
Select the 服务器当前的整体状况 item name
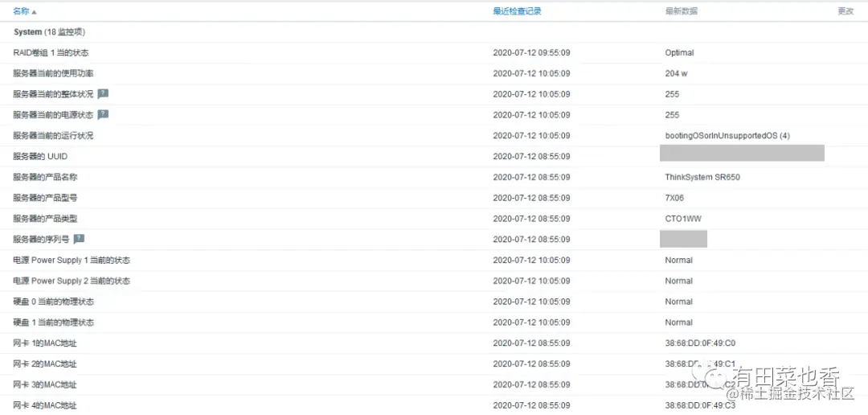tap(53, 93)
